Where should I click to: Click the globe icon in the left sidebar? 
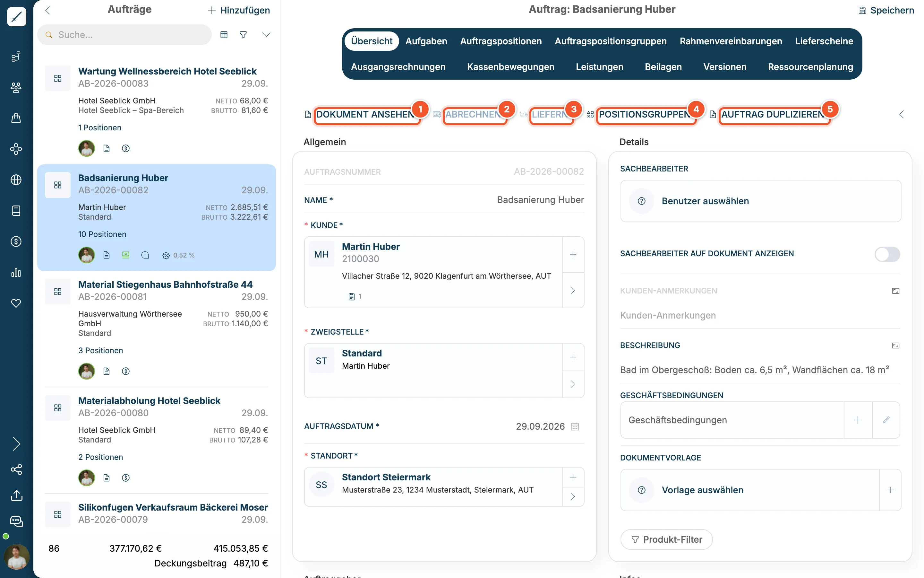point(16,180)
